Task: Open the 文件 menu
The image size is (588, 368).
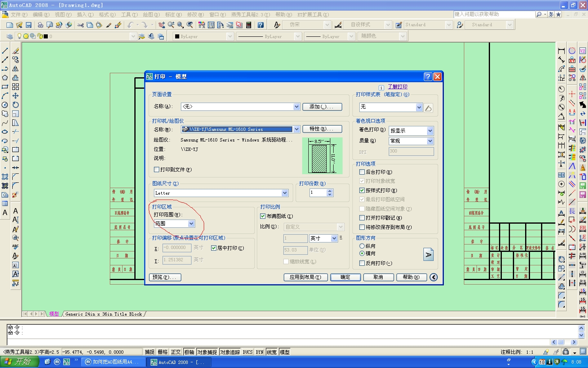Action: pos(19,15)
